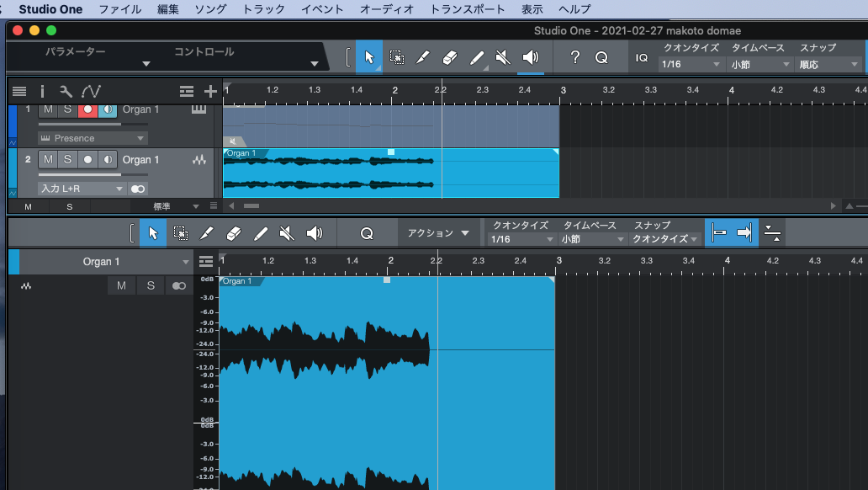Show automation with the curve icon

coord(91,91)
